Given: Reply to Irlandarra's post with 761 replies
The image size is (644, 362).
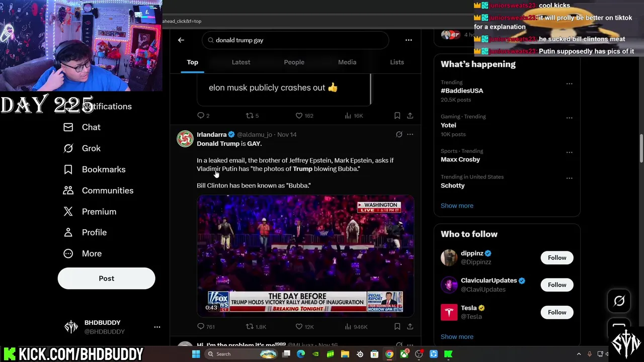Looking at the screenshot, I should [206, 327].
